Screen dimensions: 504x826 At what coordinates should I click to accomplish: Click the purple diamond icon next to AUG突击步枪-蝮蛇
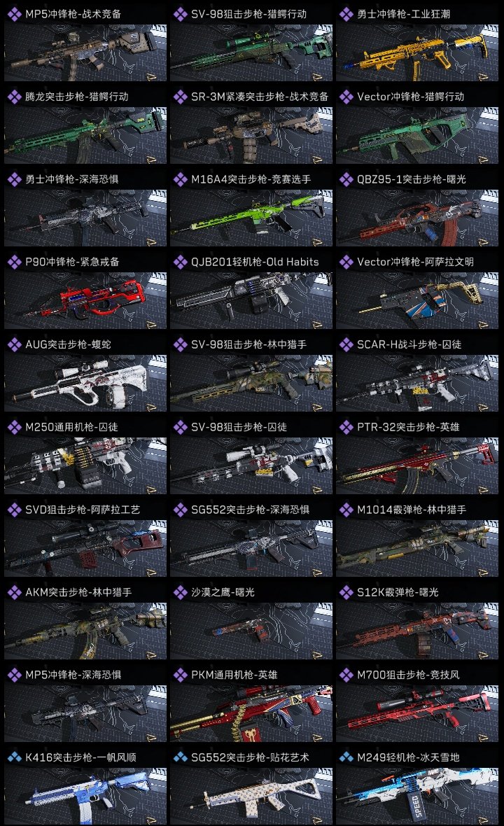(x=14, y=344)
